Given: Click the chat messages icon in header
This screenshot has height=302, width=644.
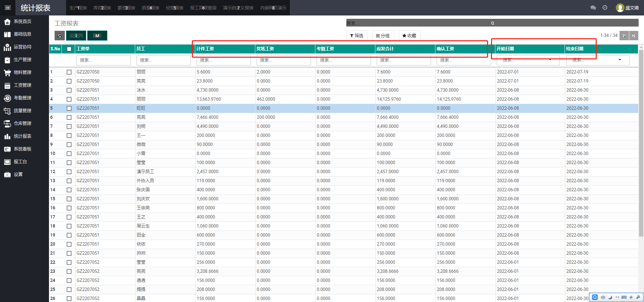Looking at the screenshot, I should click(x=593, y=8).
